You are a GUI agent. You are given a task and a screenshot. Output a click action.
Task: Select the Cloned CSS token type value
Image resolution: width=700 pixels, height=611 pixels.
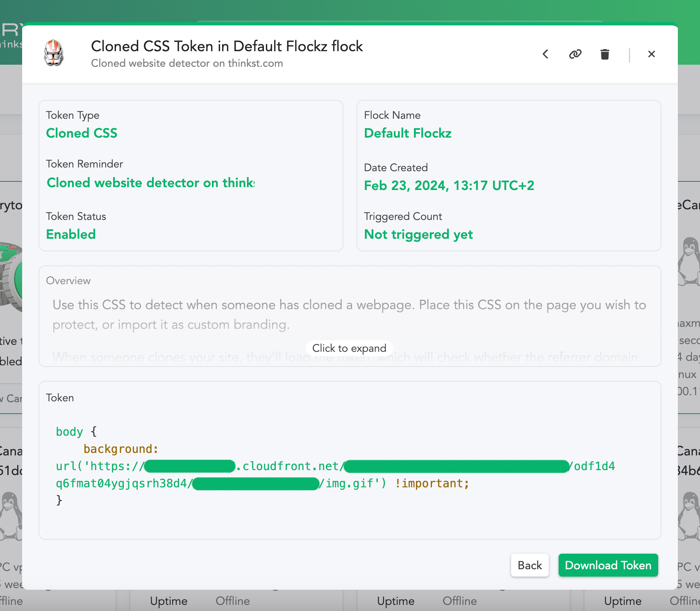click(82, 133)
